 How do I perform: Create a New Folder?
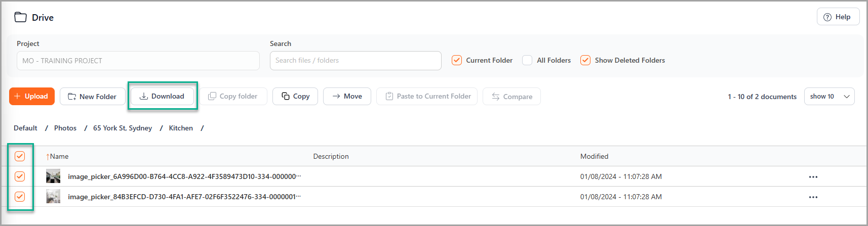(x=92, y=96)
